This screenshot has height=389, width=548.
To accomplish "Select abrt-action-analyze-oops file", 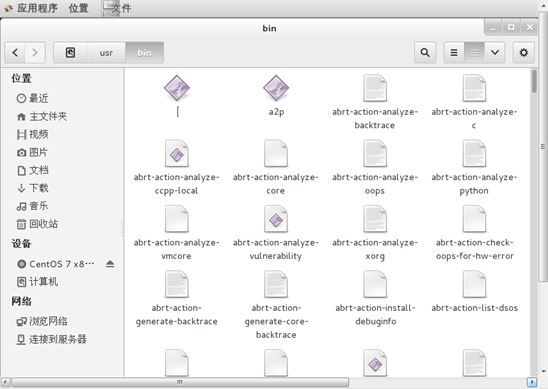I will pyautogui.click(x=375, y=167).
